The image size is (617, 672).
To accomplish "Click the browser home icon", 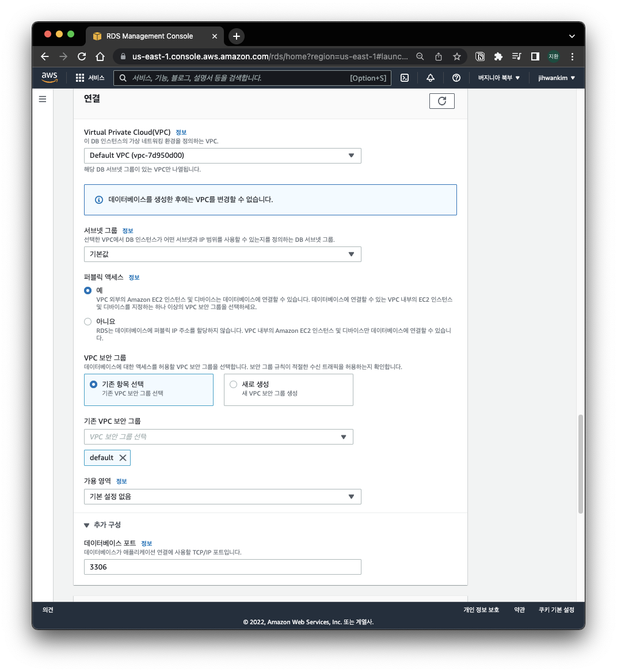I will 100,56.
